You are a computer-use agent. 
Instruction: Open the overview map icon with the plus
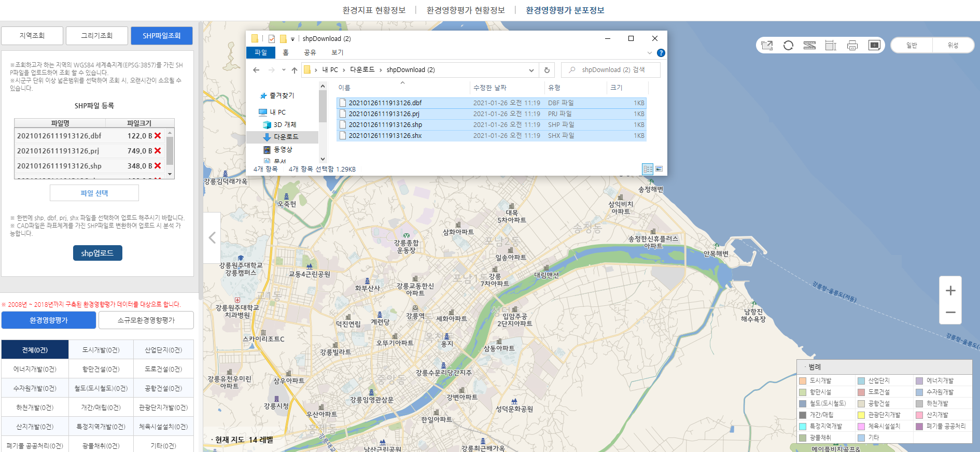[x=874, y=46]
